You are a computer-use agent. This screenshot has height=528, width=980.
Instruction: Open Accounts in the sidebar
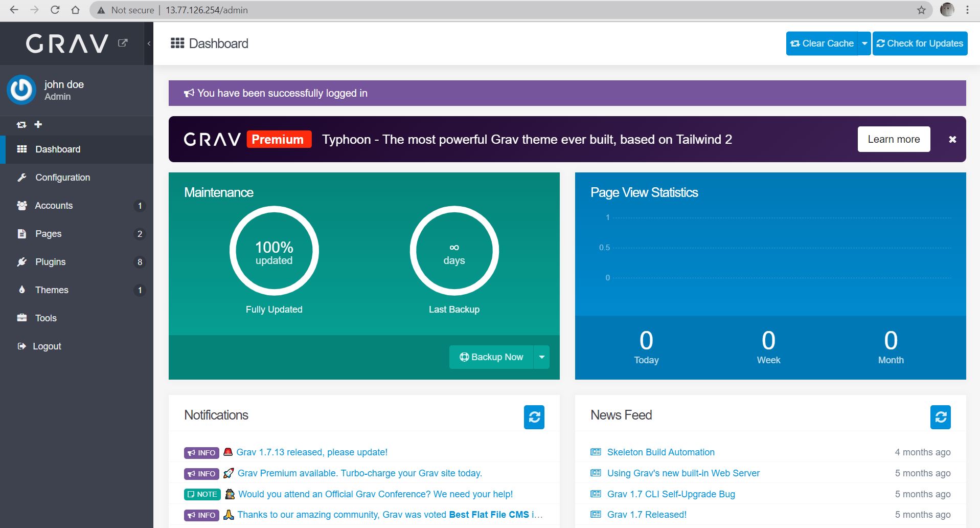click(77, 206)
